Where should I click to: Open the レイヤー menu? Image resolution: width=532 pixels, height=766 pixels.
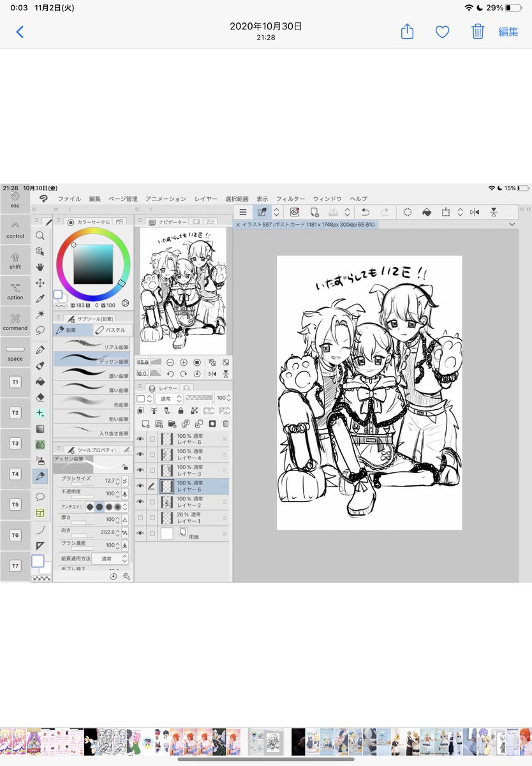(x=206, y=199)
